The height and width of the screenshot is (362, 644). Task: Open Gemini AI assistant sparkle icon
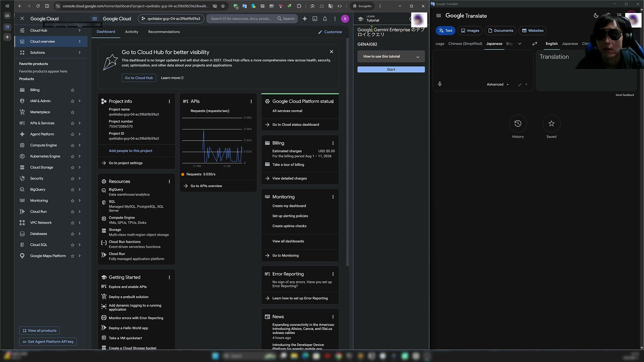coord(305,19)
